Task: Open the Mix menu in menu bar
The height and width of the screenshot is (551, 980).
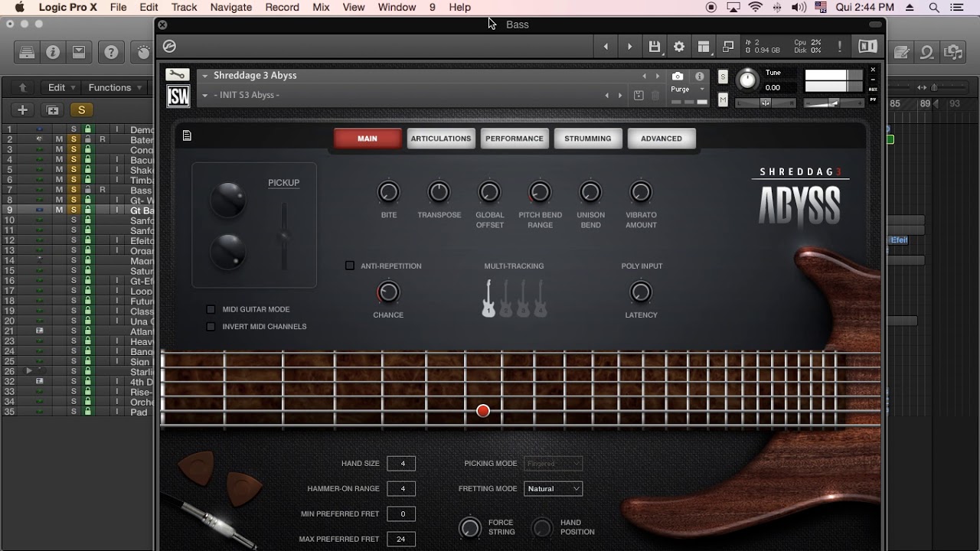Action: click(x=321, y=8)
